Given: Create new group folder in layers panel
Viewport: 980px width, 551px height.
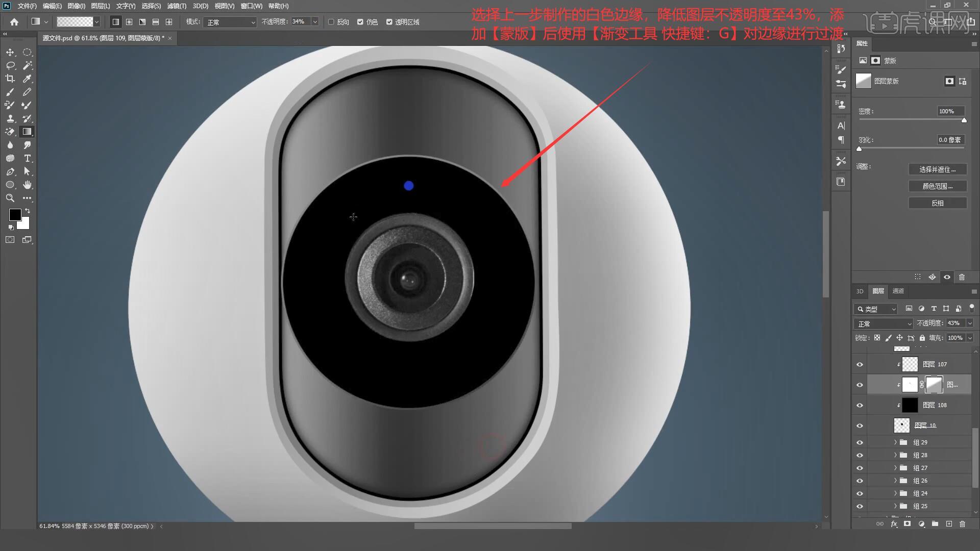Looking at the screenshot, I should point(935,524).
